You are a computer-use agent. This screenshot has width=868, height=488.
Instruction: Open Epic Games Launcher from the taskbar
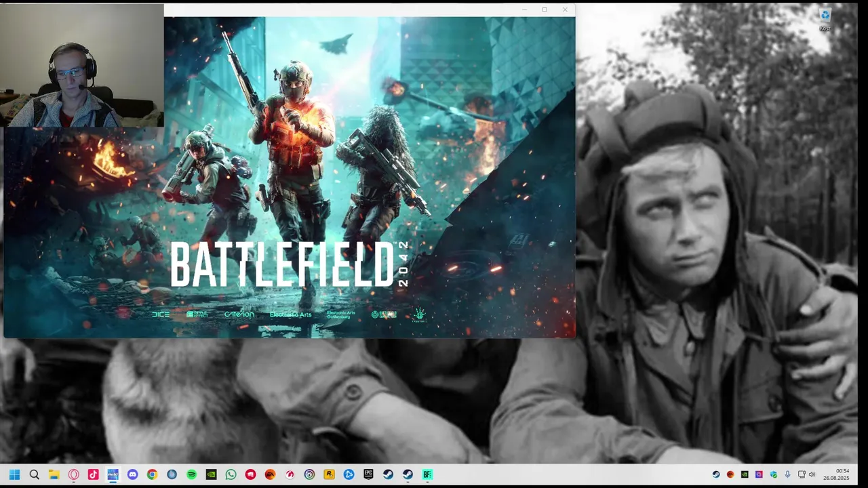coord(368,474)
